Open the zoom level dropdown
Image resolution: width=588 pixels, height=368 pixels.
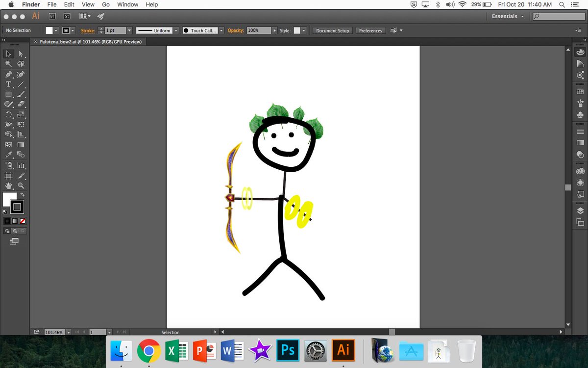click(68, 332)
